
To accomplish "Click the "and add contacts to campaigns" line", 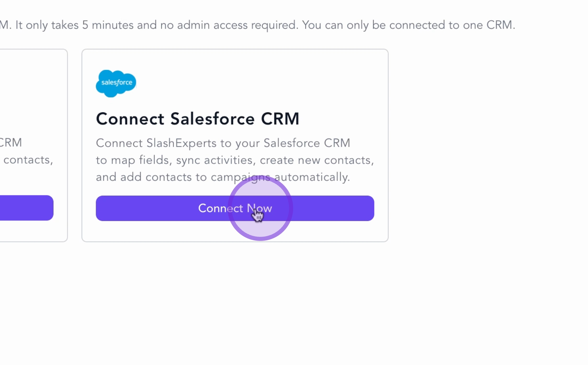I will [x=183, y=177].
